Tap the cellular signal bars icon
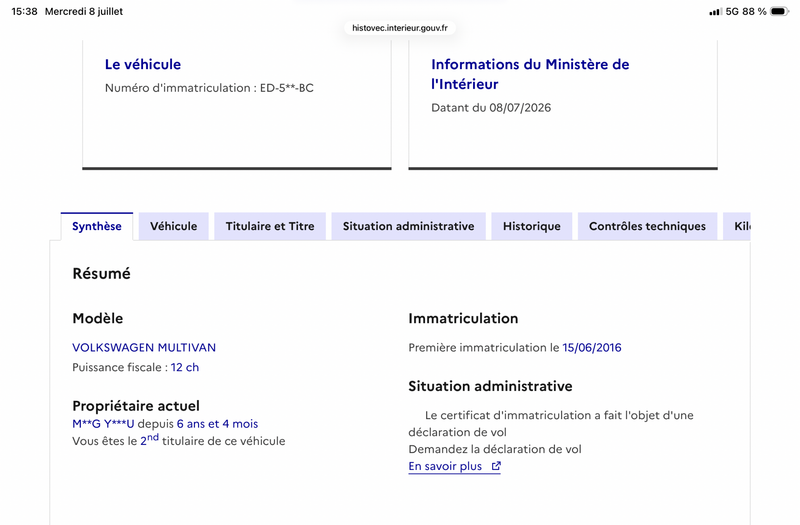The height and width of the screenshot is (525, 800). coord(715,12)
